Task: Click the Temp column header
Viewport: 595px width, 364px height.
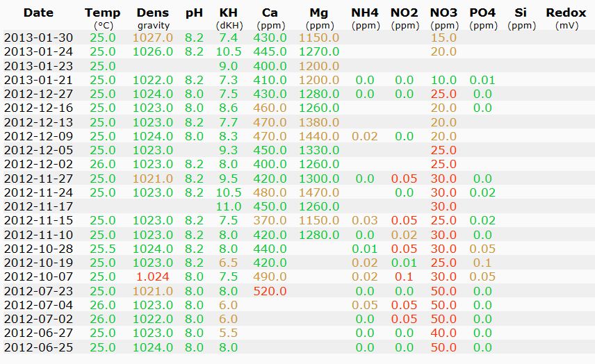Action: (x=102, y=13)
